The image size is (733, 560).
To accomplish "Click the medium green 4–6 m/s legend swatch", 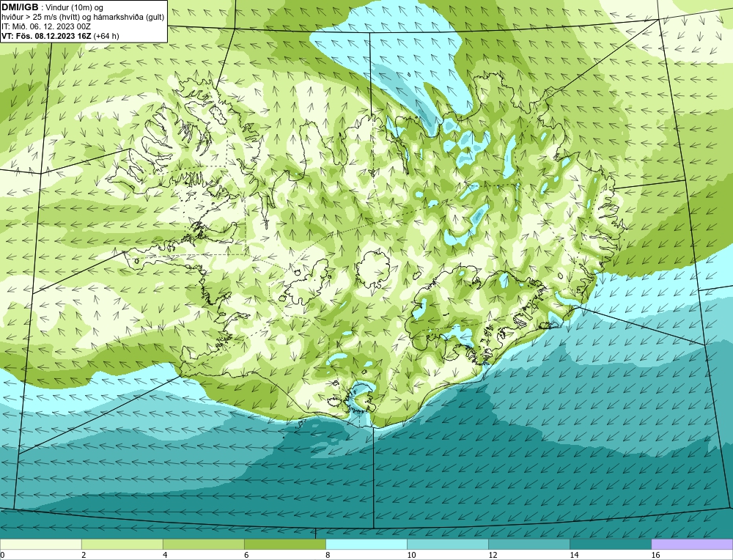I will (203, 544).
